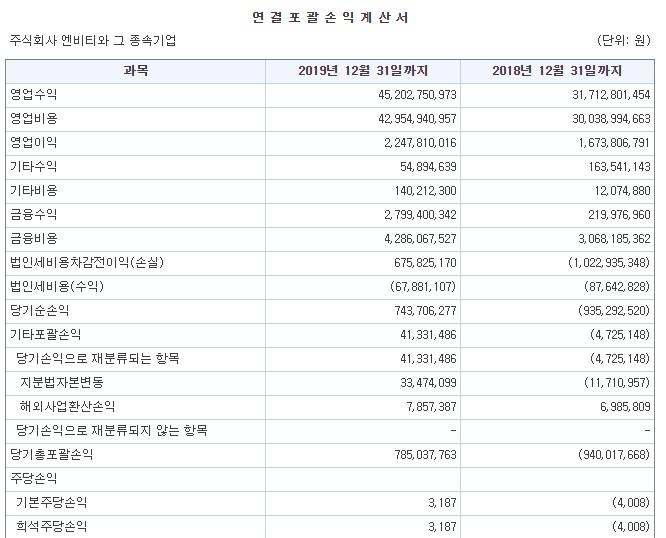Select the 기타수익 row label

click(34, 166)
